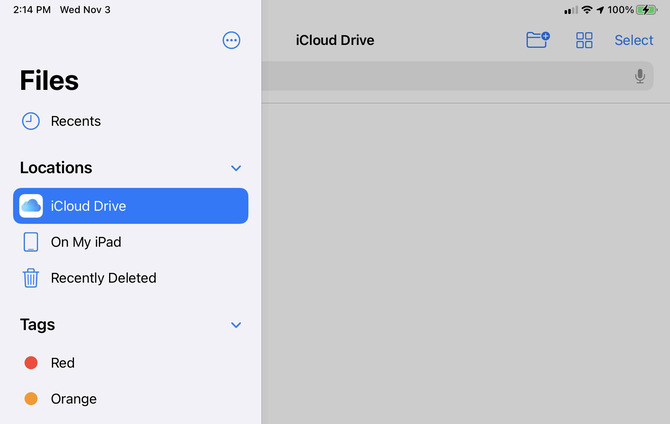Viewport: 670px width, 424px height.
Task: Click the iPad device icon
Action: point(31,242)
